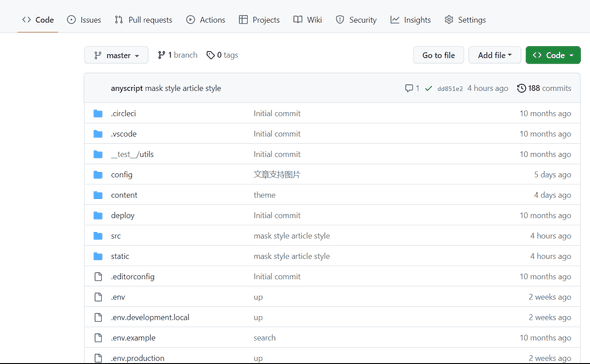
Task: Click the Go to file button
Action: coord(438,55)
